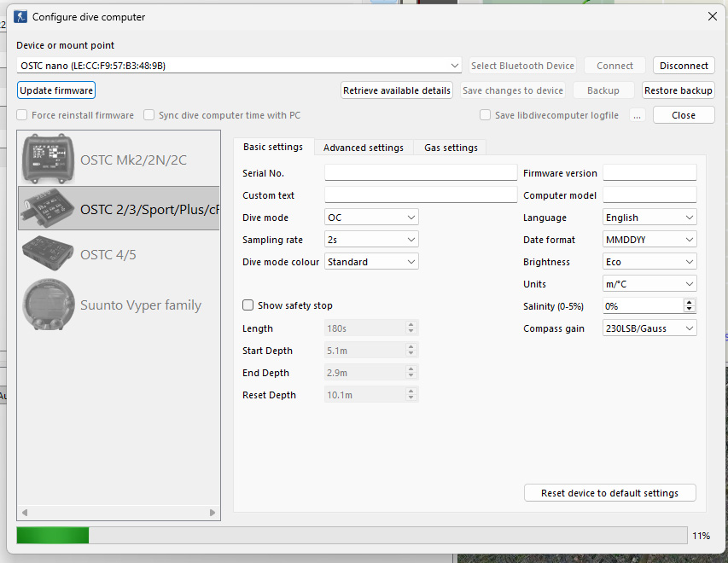728x563 pixels.
Task: Switch to the Basic settings tab
Action: click(x=273, y=147)
